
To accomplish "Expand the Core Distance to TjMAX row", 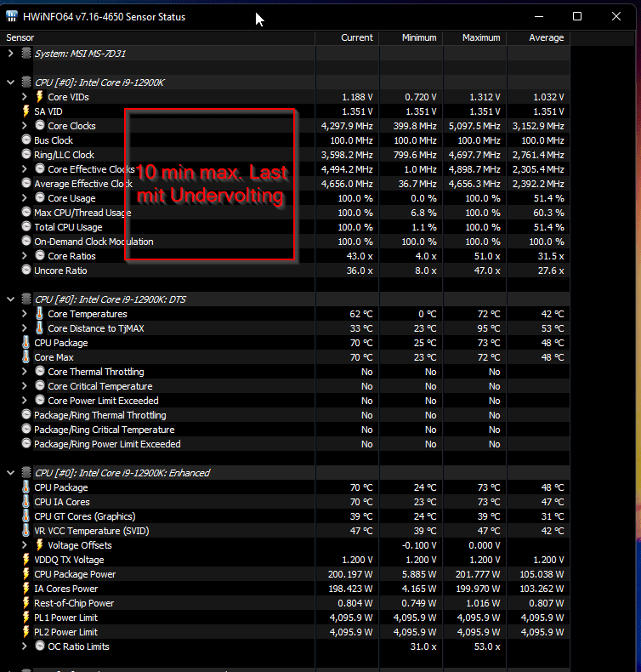I will pyautogui.click(x=25, y=328).
